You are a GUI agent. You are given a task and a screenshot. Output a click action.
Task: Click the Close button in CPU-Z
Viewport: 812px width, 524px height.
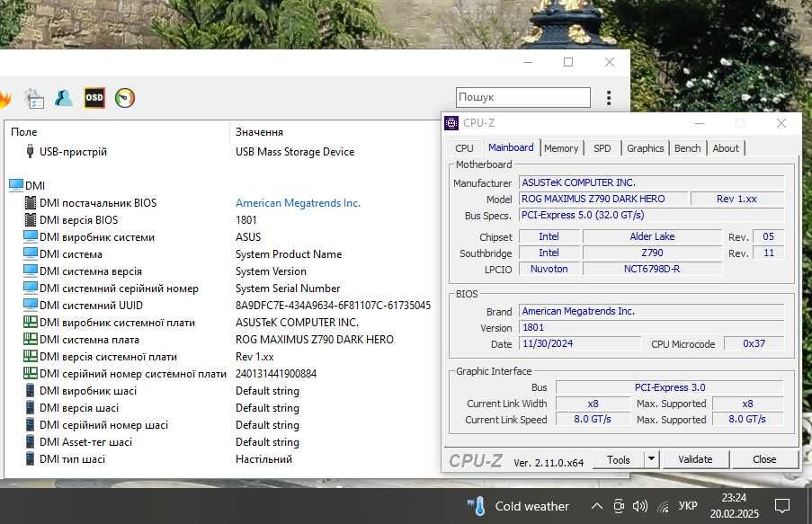(764, 459)
